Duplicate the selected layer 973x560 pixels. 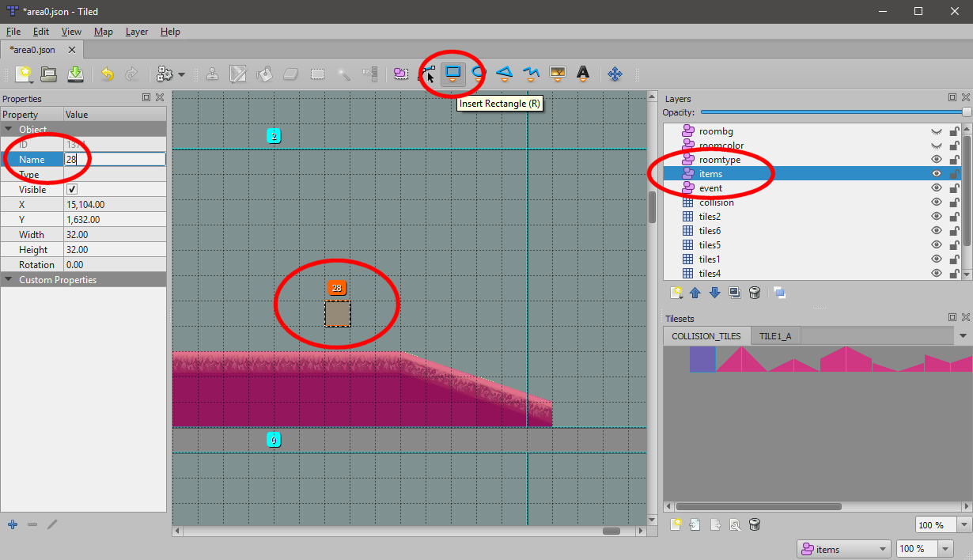click(735, 293)
